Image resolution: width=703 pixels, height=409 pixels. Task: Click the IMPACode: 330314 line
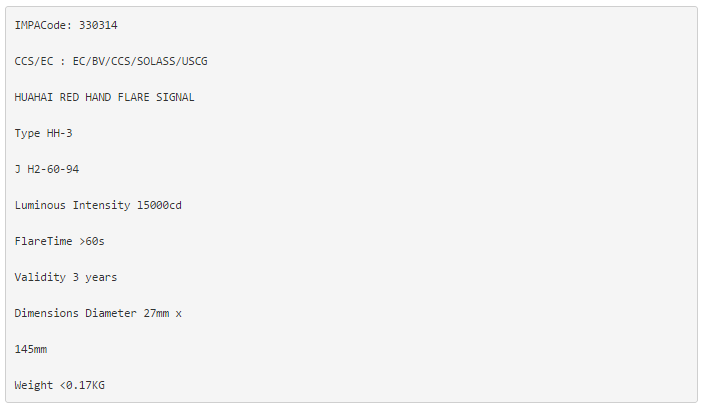pyautogui.click(x=66, y=25)
